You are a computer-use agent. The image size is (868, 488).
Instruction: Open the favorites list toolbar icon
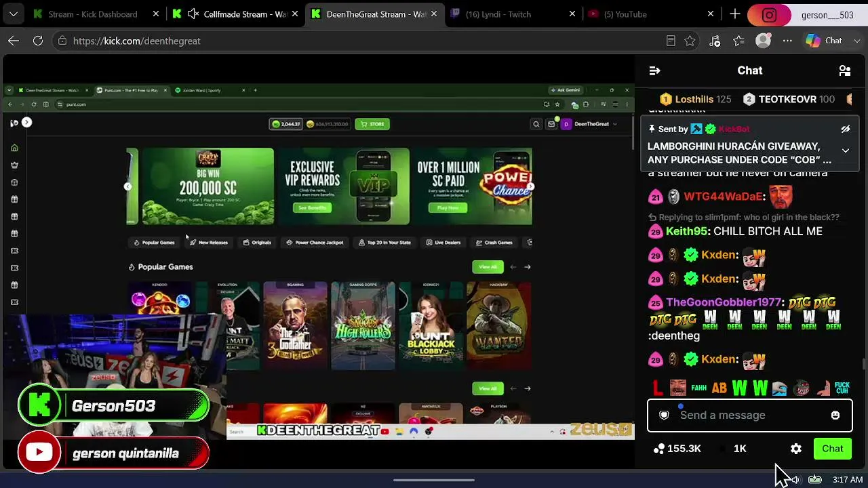click(x=739, y=41)
